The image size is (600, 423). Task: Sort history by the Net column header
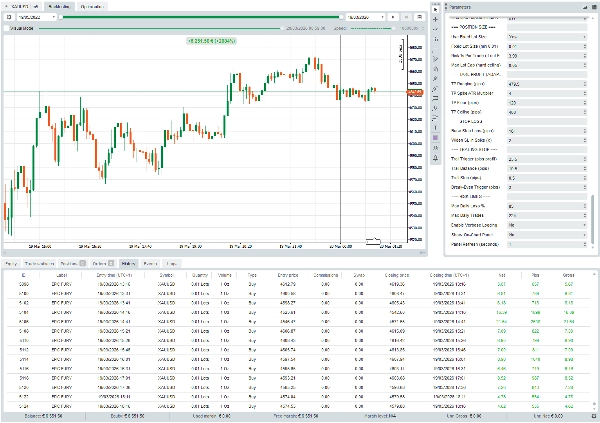click(x=501, y=274)
